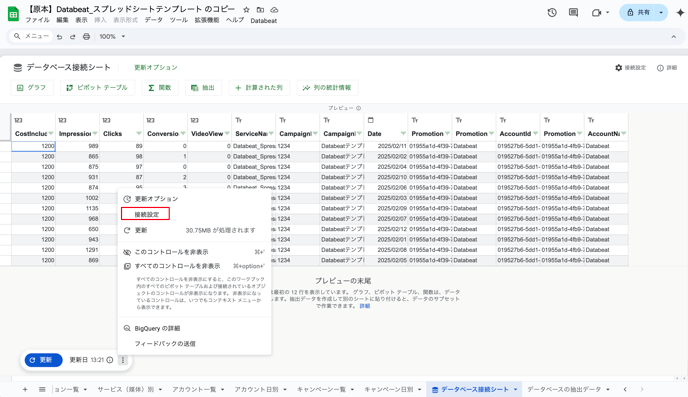Open the Databeat menu
The height and width of the screenshot is (397, 688).
click(264, 21)
